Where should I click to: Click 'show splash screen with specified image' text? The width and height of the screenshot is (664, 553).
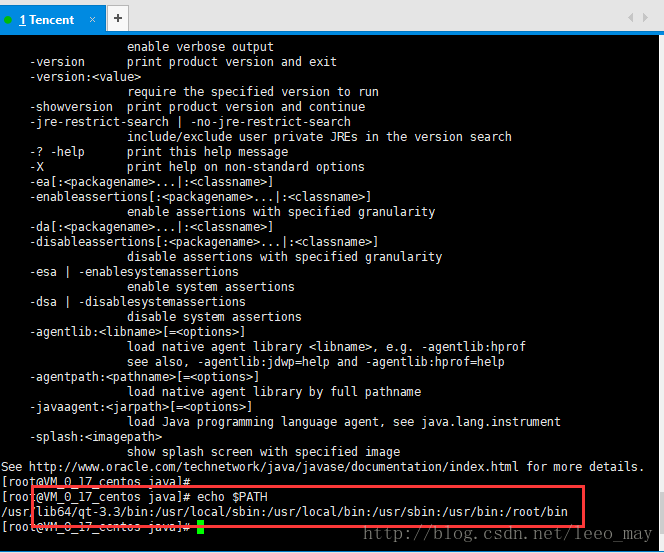click(263, 452)
